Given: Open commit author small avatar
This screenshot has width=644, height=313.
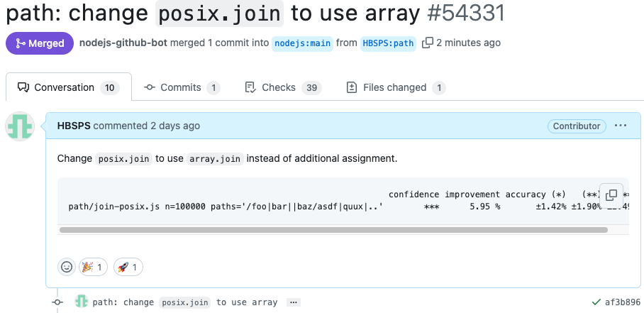Looking at the screenshot, I should (x=82, y=302).
